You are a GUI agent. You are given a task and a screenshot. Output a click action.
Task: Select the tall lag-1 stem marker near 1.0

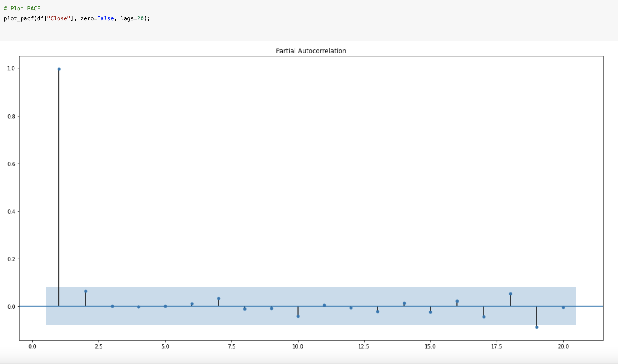tap(59, 69)
